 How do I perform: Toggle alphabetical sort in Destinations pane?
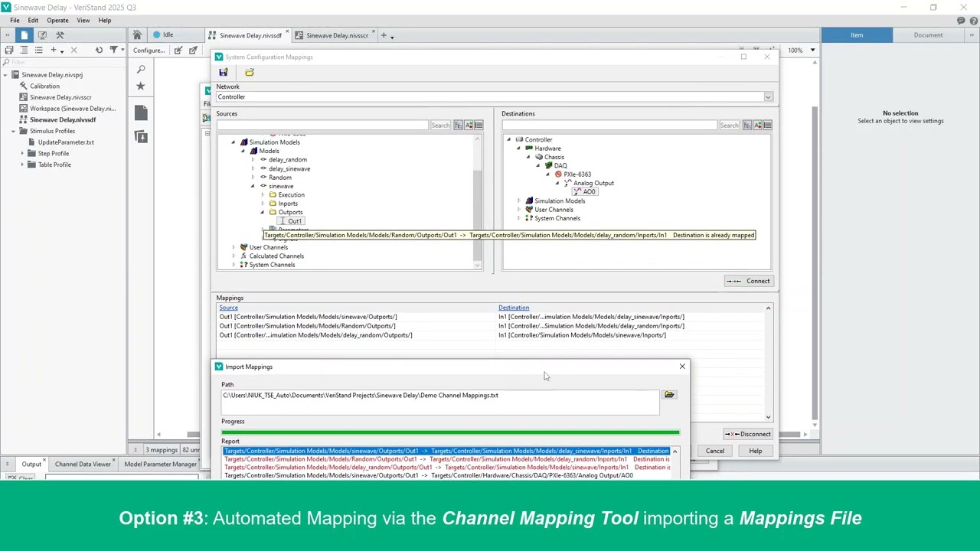tap(757, 126)
